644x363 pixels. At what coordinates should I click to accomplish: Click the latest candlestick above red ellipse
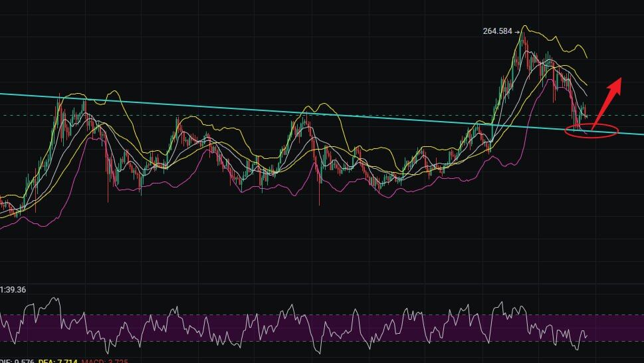[x=585, y=113]
